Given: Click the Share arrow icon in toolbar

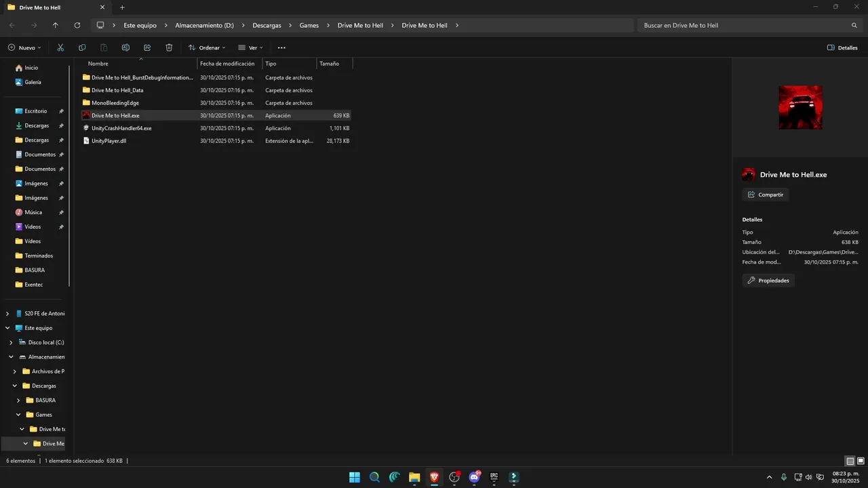Looking at the screenshot, I should [x=147, y=47].
